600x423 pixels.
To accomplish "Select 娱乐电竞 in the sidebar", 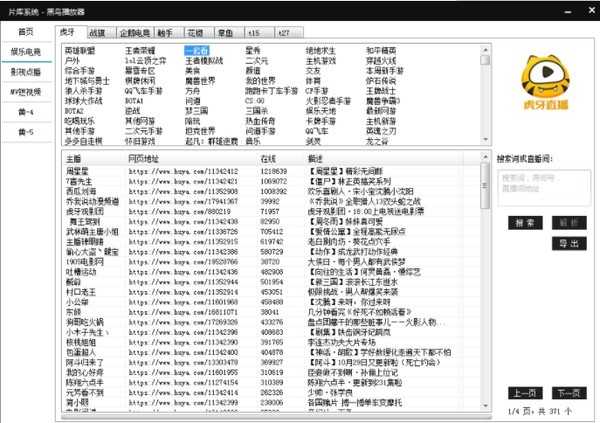I will pyautogui.click(x=26, y=52).
